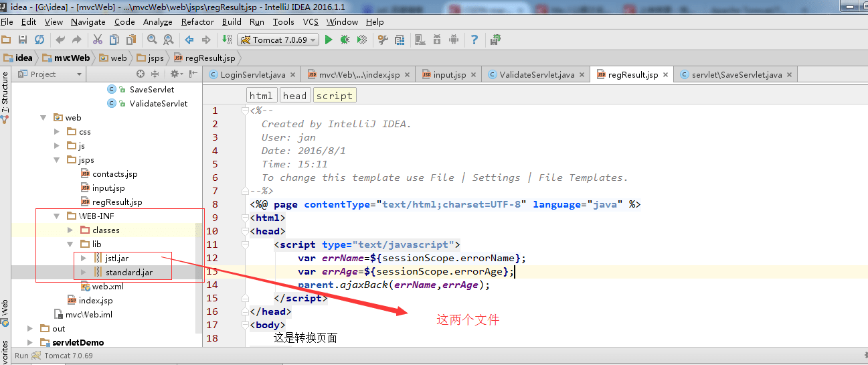Open Settings via the wrench icon
This screenshot has height=365, width=868.
[x=383, y=40]
